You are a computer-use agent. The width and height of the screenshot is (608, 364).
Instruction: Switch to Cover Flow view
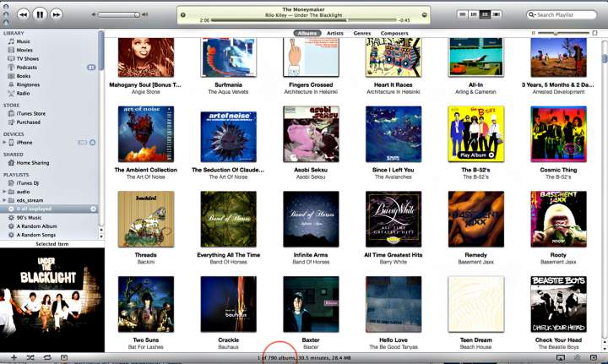tap(496, 14)
